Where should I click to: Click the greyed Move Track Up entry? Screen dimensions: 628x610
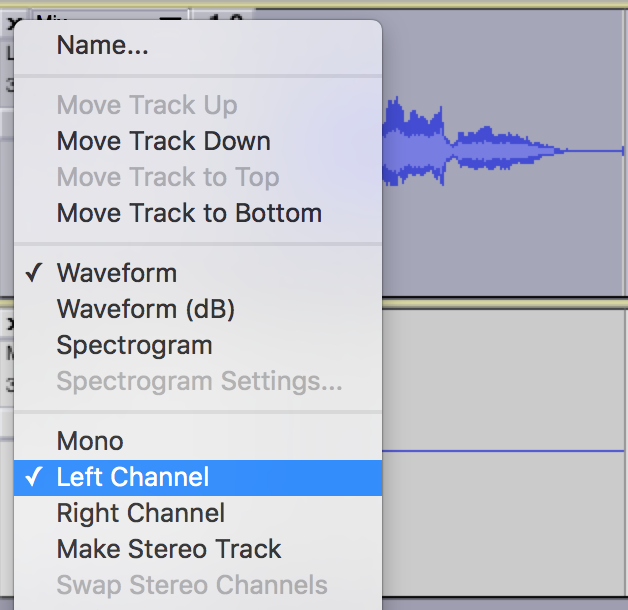[146, 105]
